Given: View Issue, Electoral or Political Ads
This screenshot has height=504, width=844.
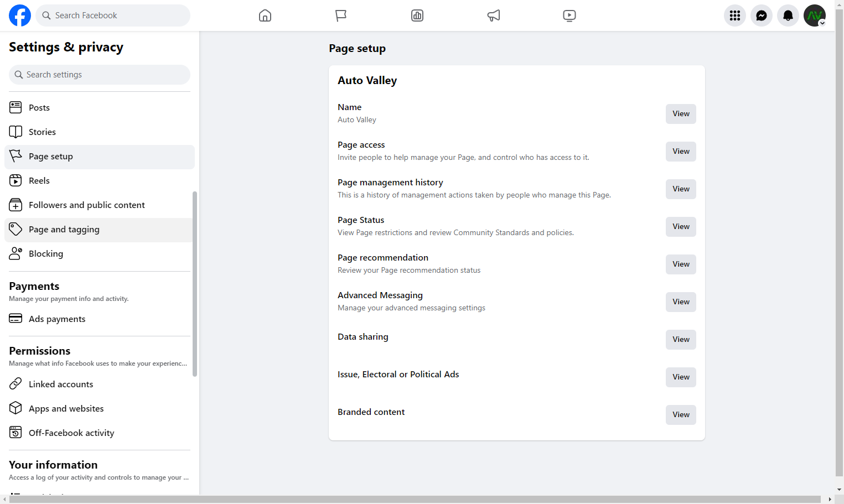Looking at the screenshot, I should (681, 377).
